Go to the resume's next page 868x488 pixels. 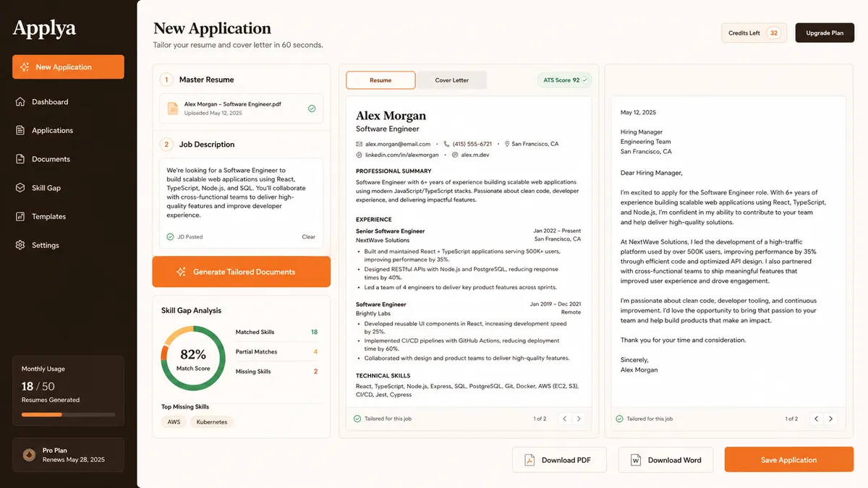(x=579, y=419)
